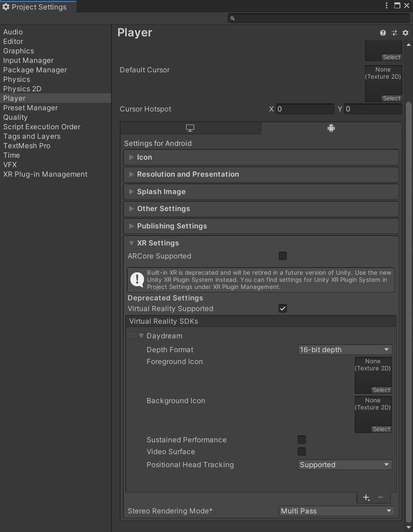Click the Player presets slider icon
The height and width of the screenshot is (532, 413).
click(394, 33)
